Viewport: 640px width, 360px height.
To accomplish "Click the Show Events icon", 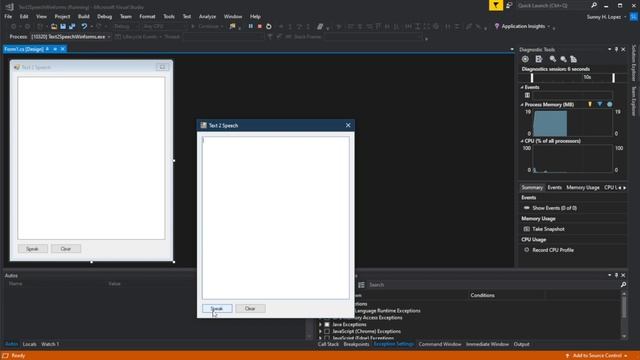I will pyautogui.click(x=527, y=208).
